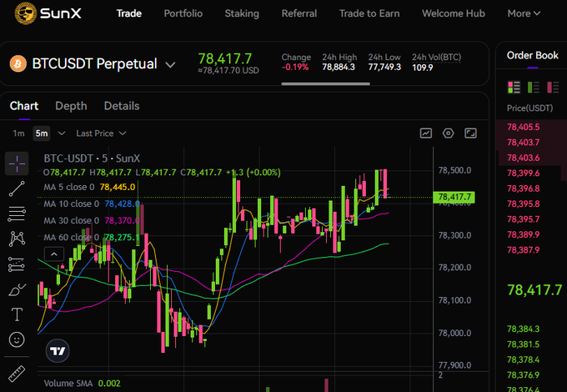This screenshot has width=567, height=392.
Task: Select the crosshair cursor tool
Action: point(17,163)
